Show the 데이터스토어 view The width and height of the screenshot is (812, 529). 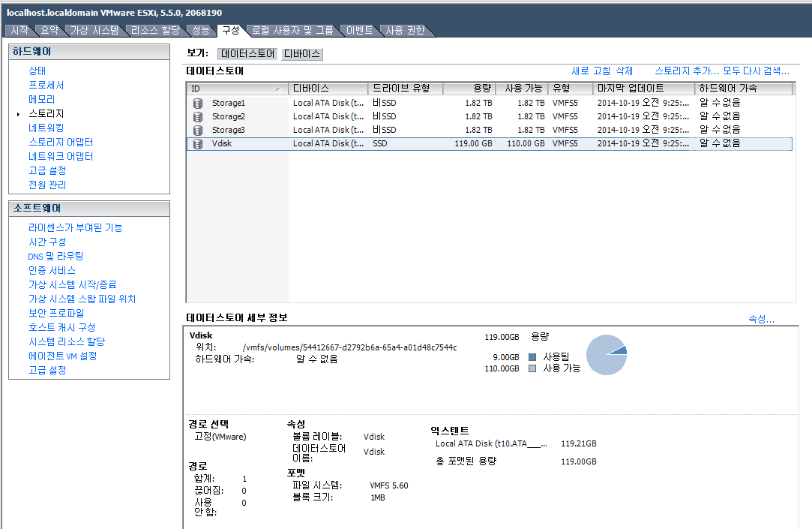[247, 54]
